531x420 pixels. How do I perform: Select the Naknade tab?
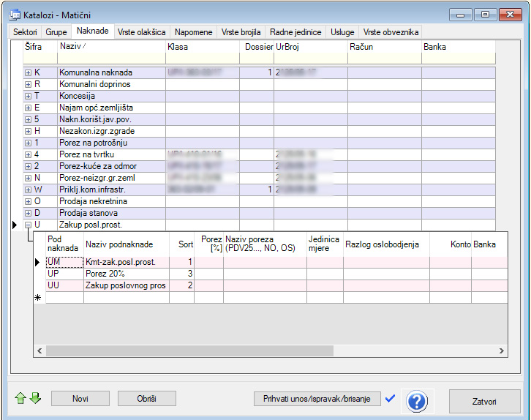tap(93, 31)
